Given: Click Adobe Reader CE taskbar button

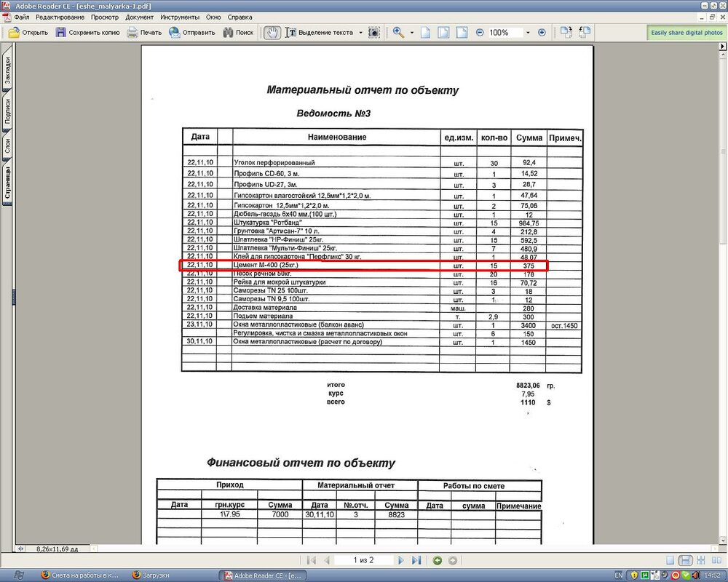Looking at the screenshot, I should 263,575.
